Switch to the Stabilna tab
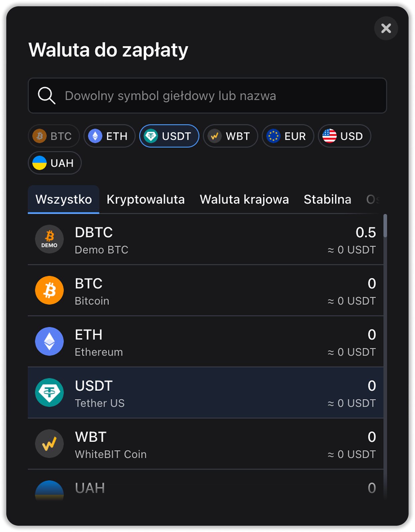Screen dimensions: 415x532 point(327,199)
